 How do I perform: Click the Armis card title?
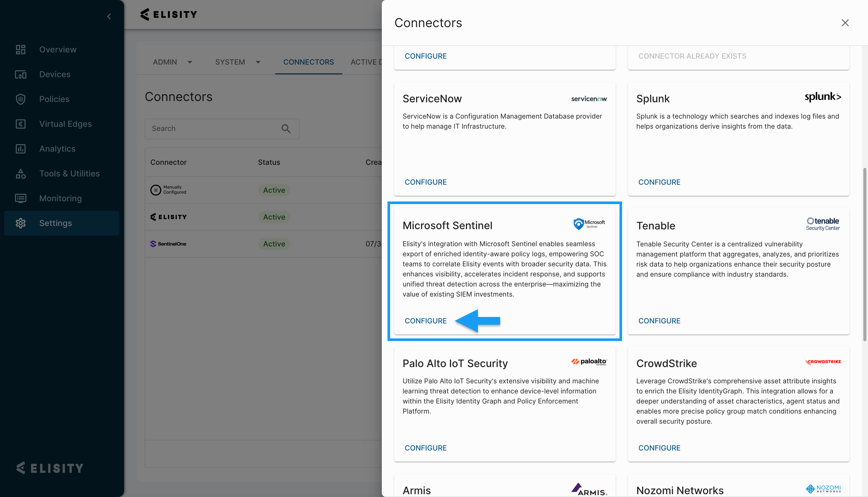click(x=417, y=491)
